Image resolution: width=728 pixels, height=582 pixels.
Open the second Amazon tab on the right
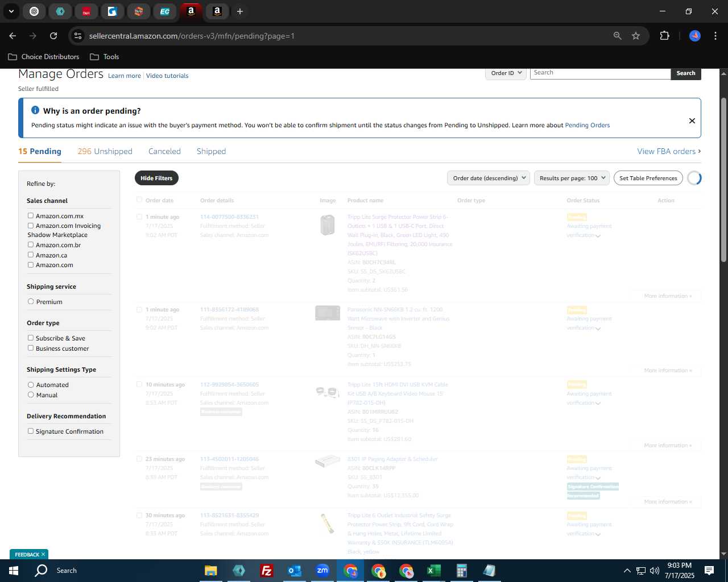pos(217,11)
